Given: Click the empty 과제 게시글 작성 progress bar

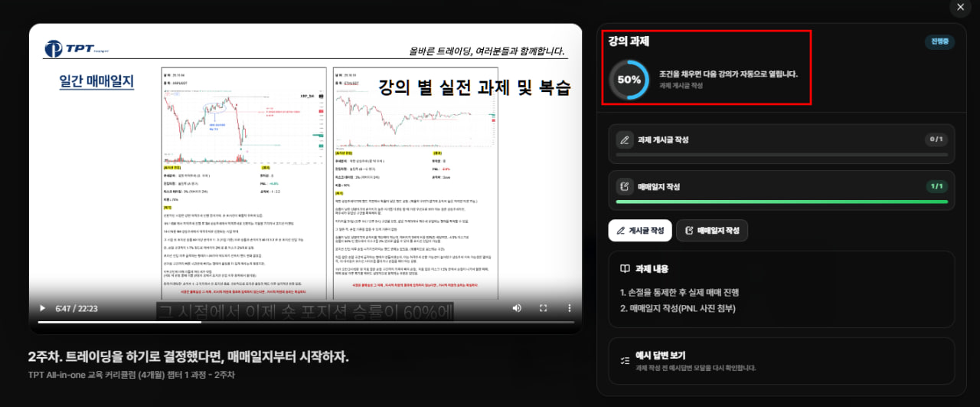Looking at the screenshot, I should 782,156.
